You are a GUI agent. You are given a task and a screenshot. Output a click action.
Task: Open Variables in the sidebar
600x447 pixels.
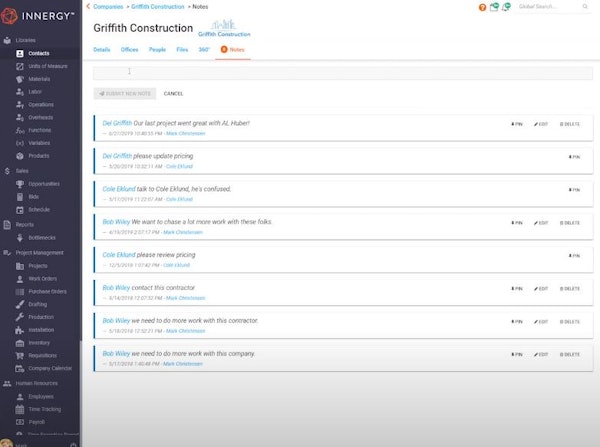[x=39, y=143]
